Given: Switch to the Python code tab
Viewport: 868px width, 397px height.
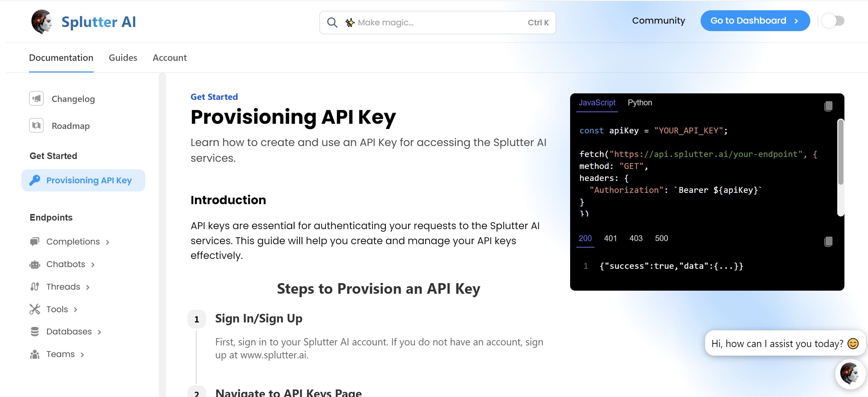Looking at the screenshot, I should pyautogui.click(x=639, y=103).
